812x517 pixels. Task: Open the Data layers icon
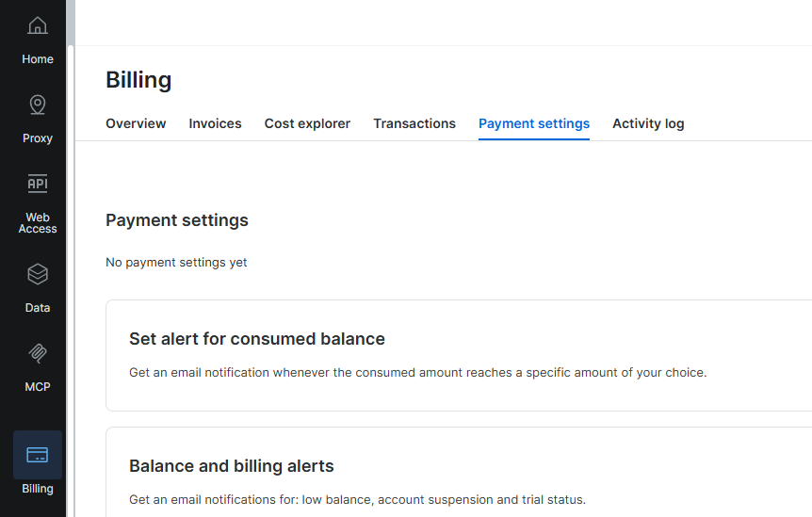(38, 274)
